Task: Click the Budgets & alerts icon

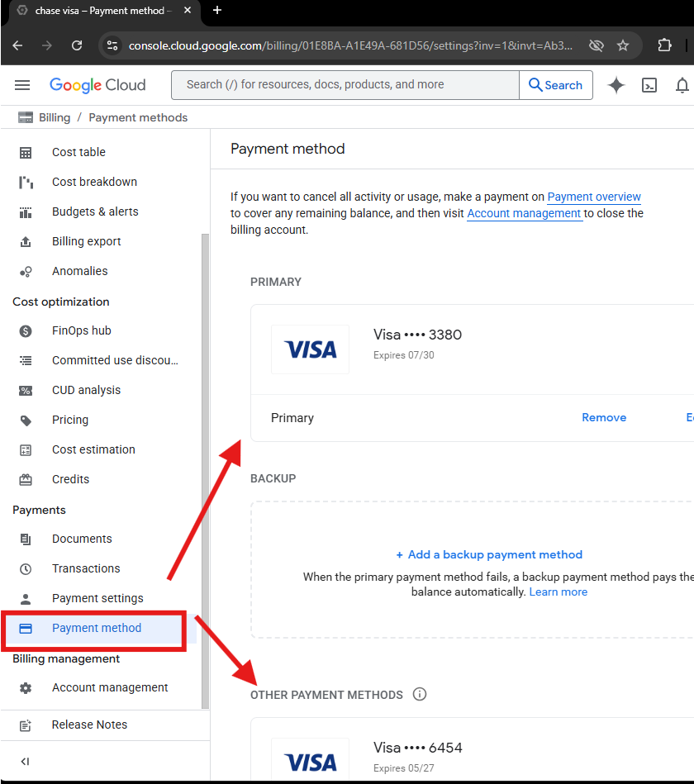Action: click(x=26, y=212)
